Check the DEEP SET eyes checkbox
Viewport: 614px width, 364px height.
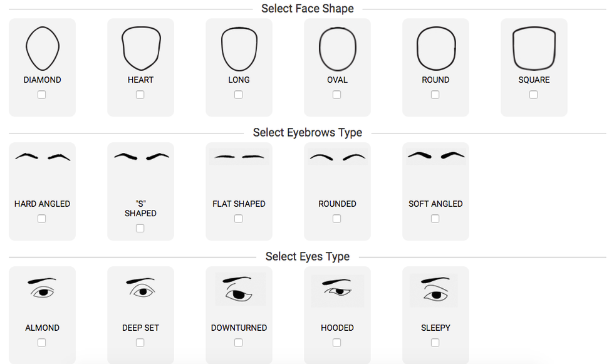(140, 343)
